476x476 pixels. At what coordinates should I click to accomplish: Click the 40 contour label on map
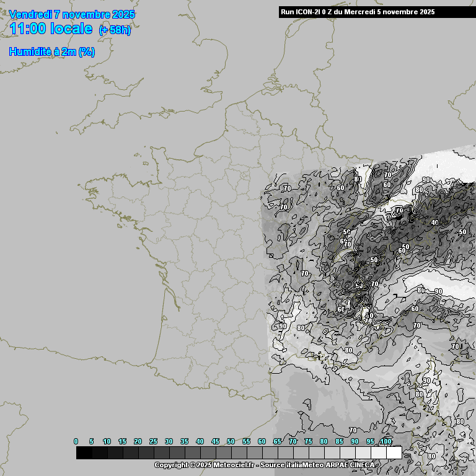click(x=434, y=223)
